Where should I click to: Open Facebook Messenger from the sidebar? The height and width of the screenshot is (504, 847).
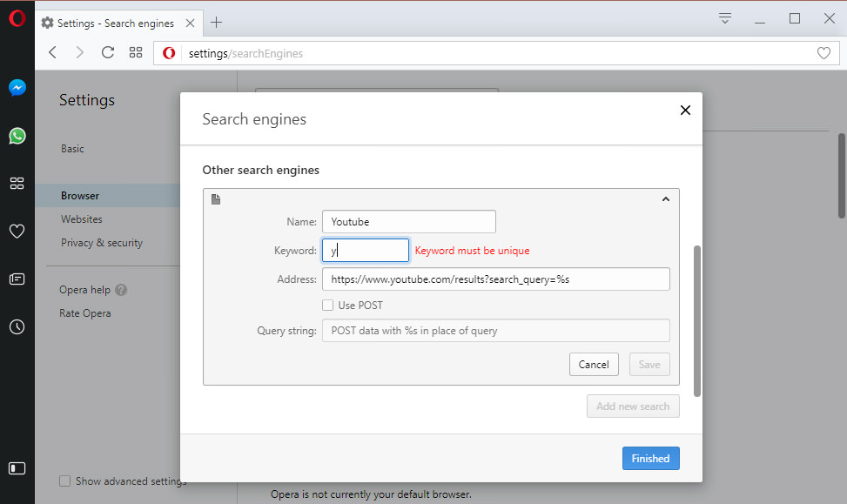click(17, 87)
